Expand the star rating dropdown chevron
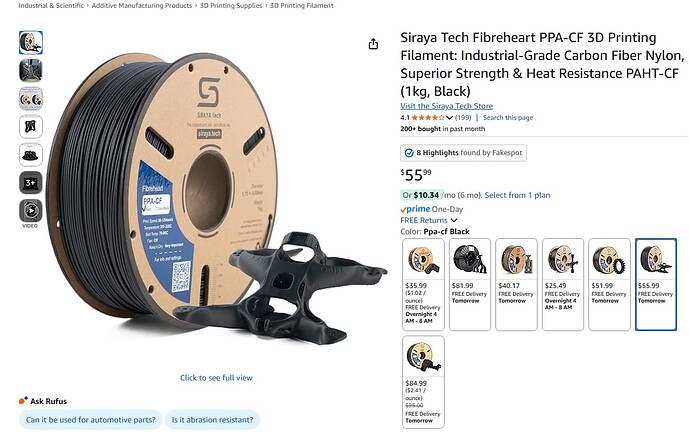The height and width of the screenshot is (432, 689). [x=449, y=118]
